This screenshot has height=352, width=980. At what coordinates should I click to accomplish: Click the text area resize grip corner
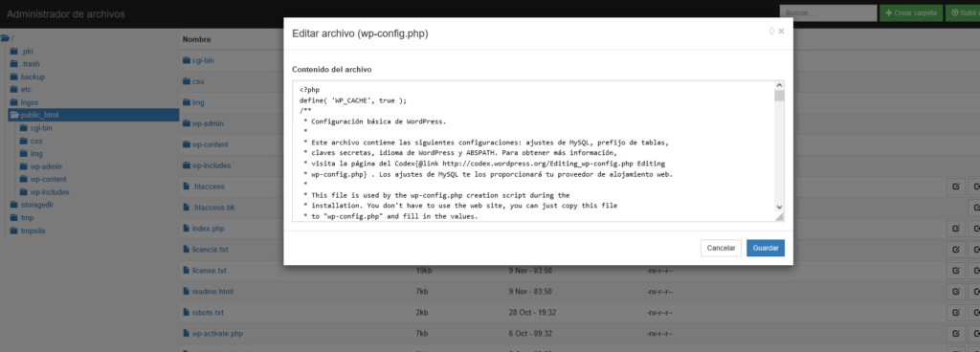(779, 216)
